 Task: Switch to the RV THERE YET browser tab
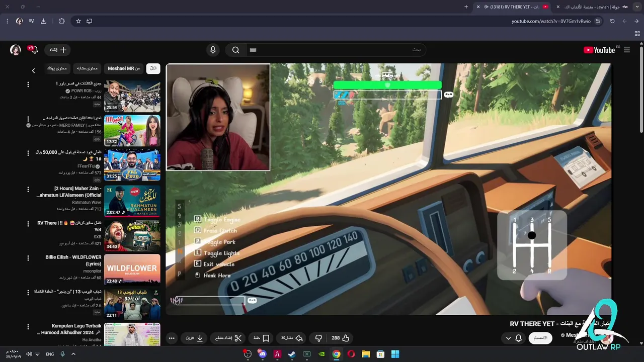click(x=513, y=7)
